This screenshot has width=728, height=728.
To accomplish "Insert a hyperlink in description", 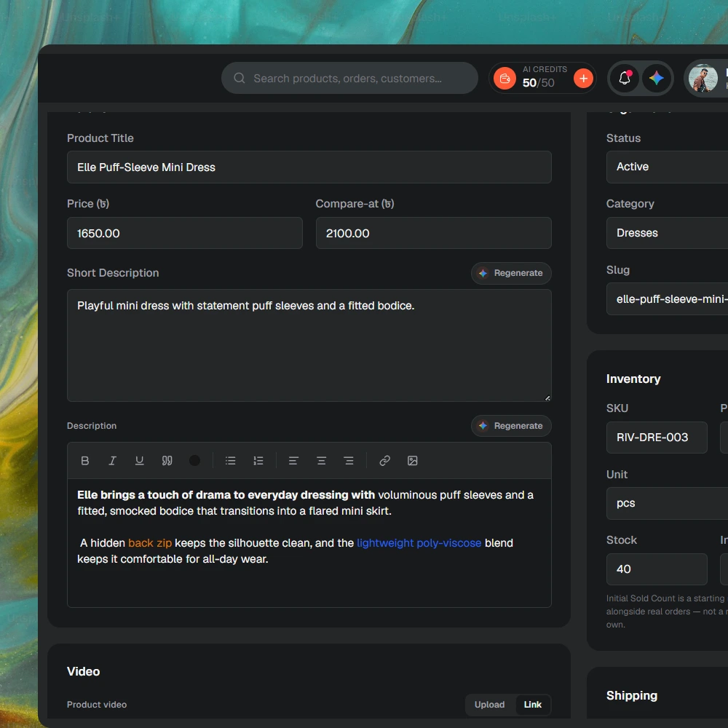I will [385, 461].
